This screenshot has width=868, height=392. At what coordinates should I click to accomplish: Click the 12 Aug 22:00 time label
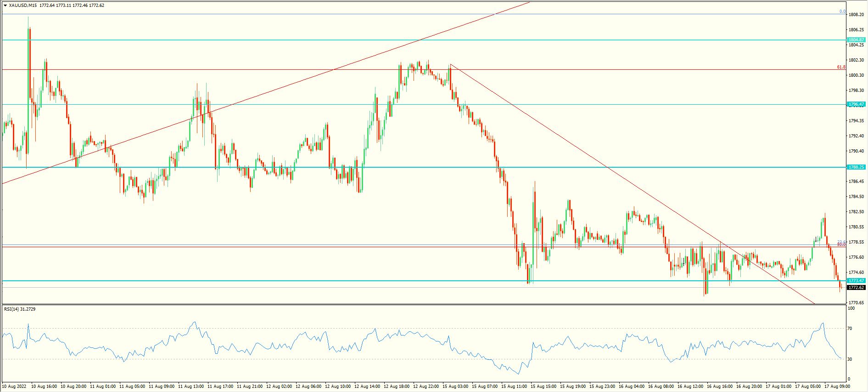pos(426,386)
